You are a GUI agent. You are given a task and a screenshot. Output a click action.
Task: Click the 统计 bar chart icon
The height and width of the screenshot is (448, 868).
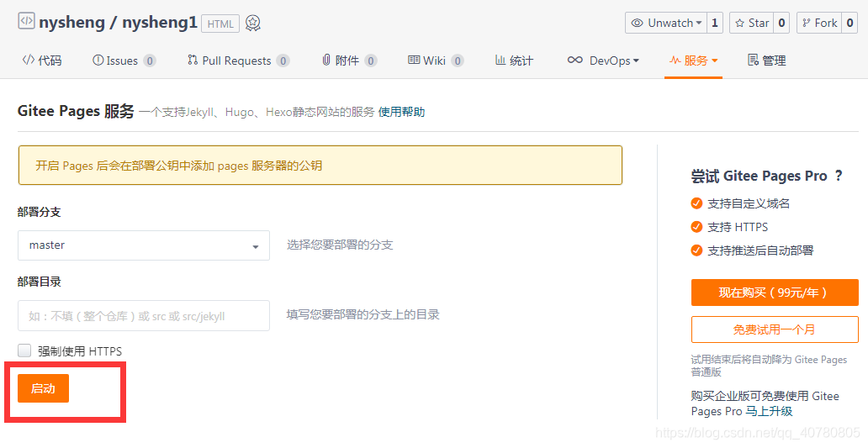pyautogui.click(x=500, y=60)
